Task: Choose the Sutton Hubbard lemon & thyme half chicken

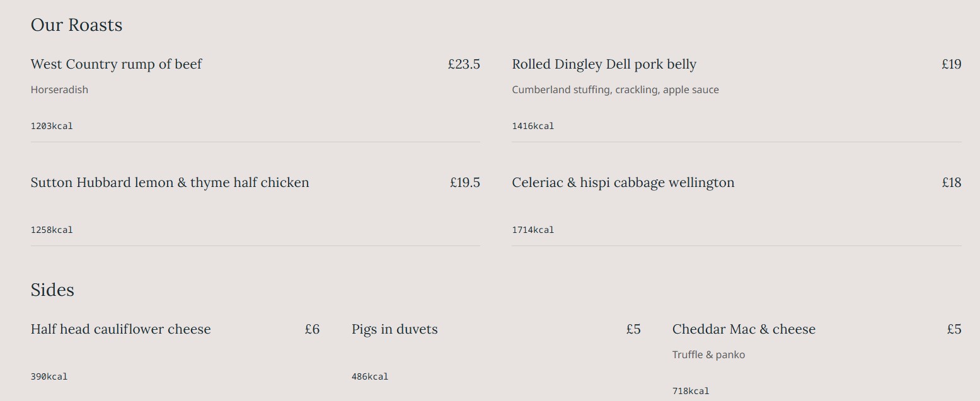Action: tap(170, 183)
